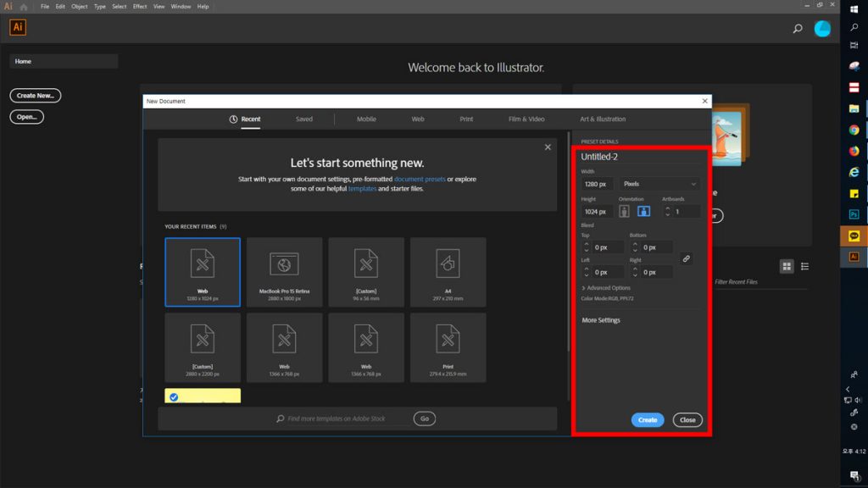This screenshot has width=868, height=488.
Task: Switch to the Print tab
Action: [x=466, y=119]
